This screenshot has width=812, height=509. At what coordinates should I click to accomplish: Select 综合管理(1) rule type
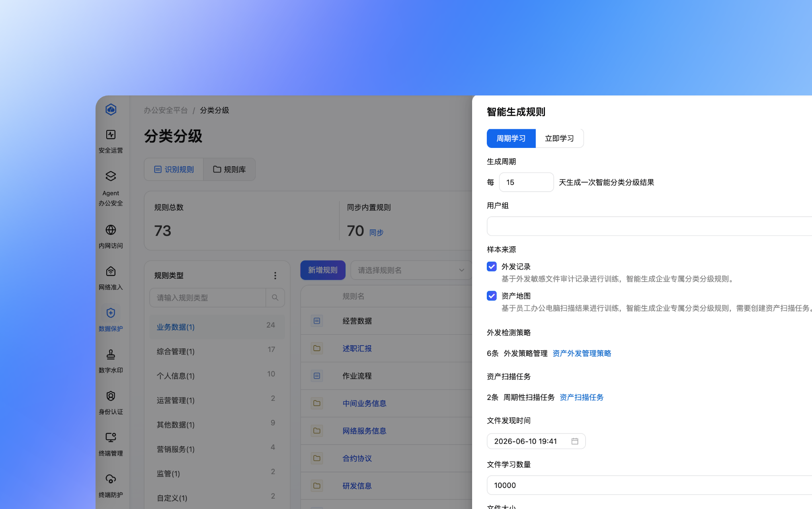tap(217, 352)
